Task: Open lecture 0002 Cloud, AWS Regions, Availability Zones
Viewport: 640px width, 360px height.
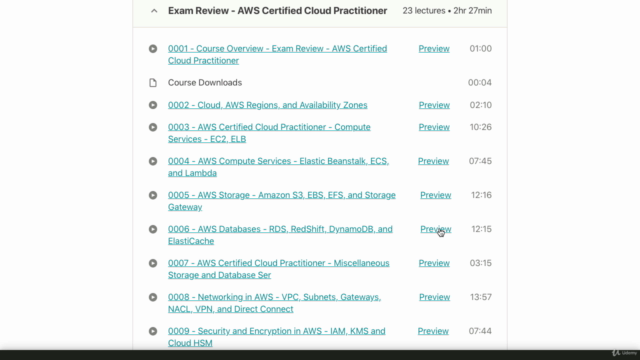Action: pos(268,105)
